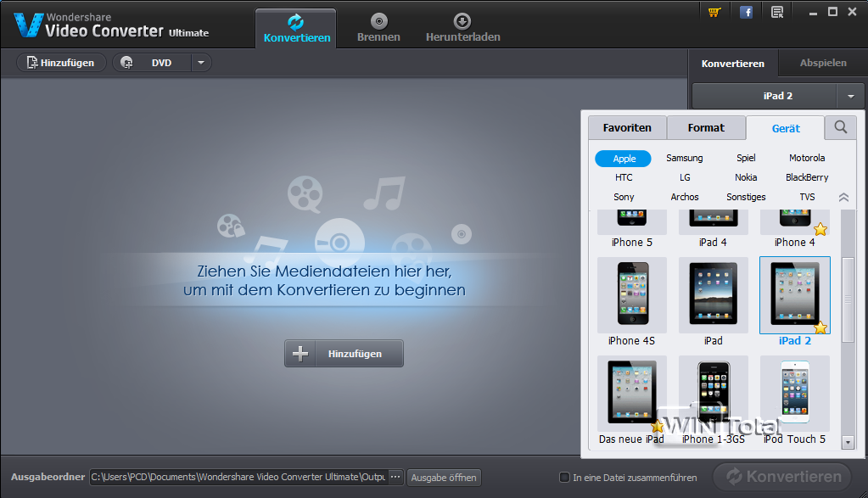Choose the iPad 2 device preset
This screenshot has height=498, width=868.
point(794,302)
